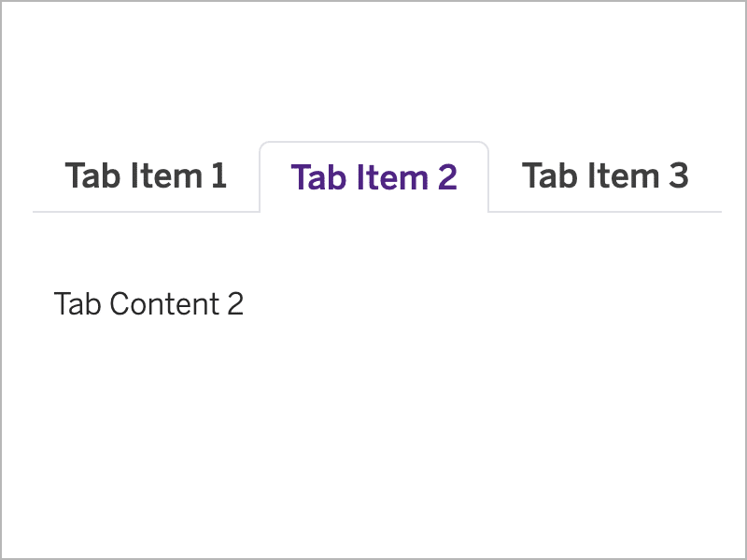Click the Tab Content 2 text
747x560 pixels.
(x=149, y=304)
